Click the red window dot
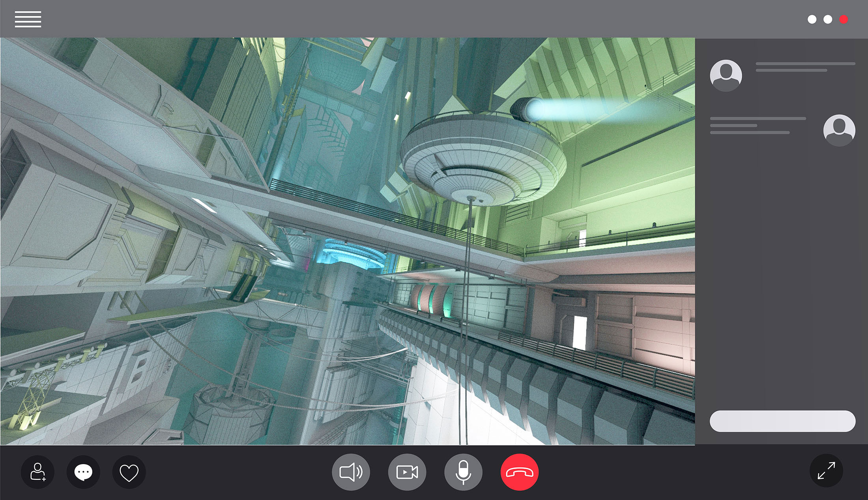The width and height of the screenshot is (868, 500). pos(844,19)
